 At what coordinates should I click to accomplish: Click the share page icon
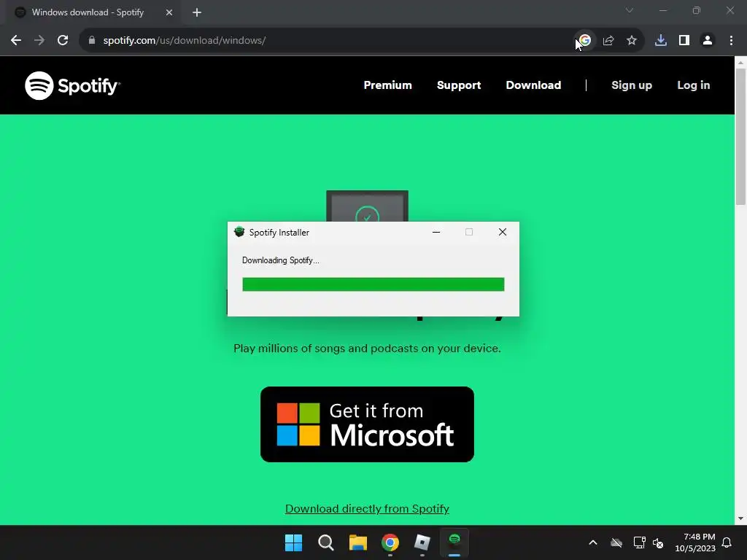coord(608,41)
